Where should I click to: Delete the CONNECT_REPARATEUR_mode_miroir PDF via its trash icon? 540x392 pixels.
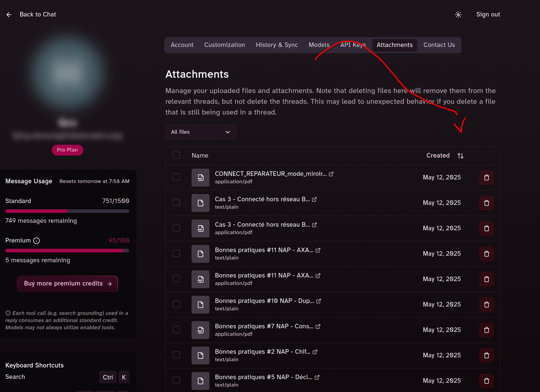click(487, 178)
